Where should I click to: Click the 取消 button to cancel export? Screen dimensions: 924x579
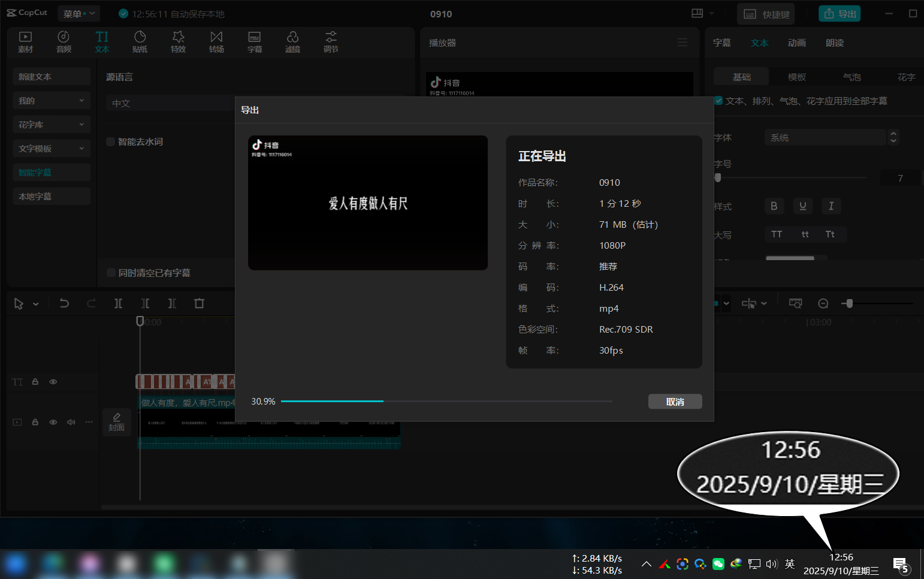[x=675, y=402]
